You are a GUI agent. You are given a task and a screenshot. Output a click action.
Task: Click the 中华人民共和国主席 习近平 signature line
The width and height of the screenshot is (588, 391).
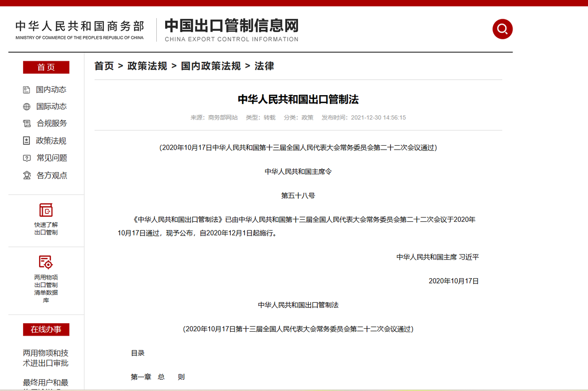click(438, 257)
